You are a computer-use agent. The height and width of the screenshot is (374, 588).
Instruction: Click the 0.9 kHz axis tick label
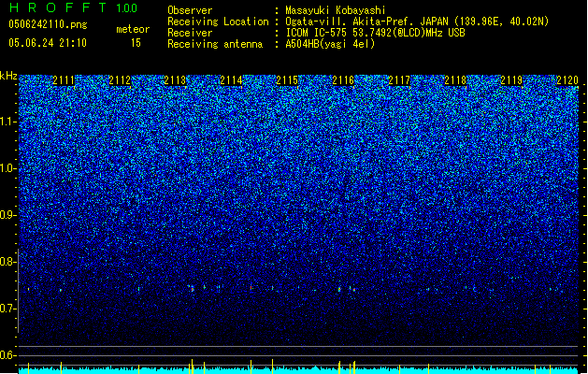click(8, 215)
